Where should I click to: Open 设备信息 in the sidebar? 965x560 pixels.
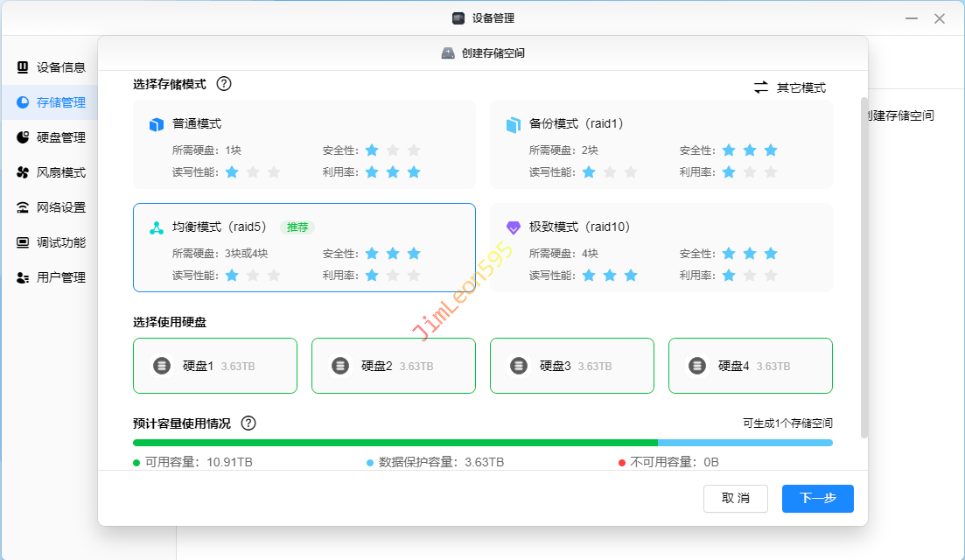pyautogui.click(x=60, y=67)
